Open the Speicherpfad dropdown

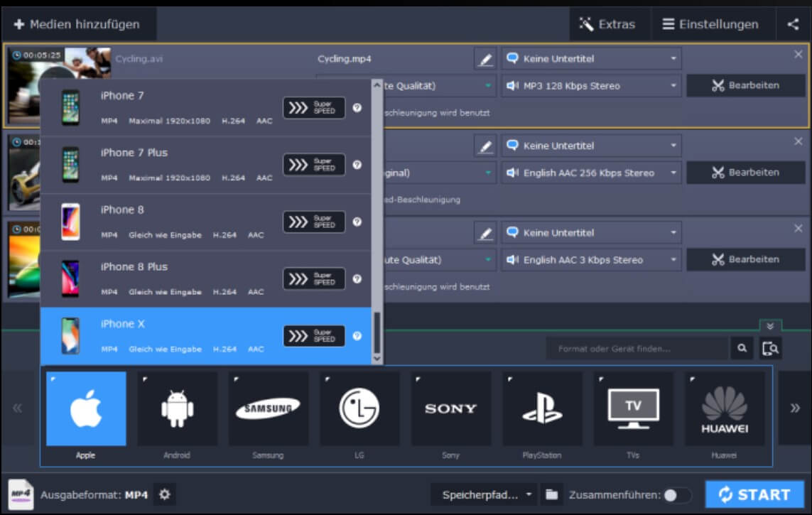(484, 495)
